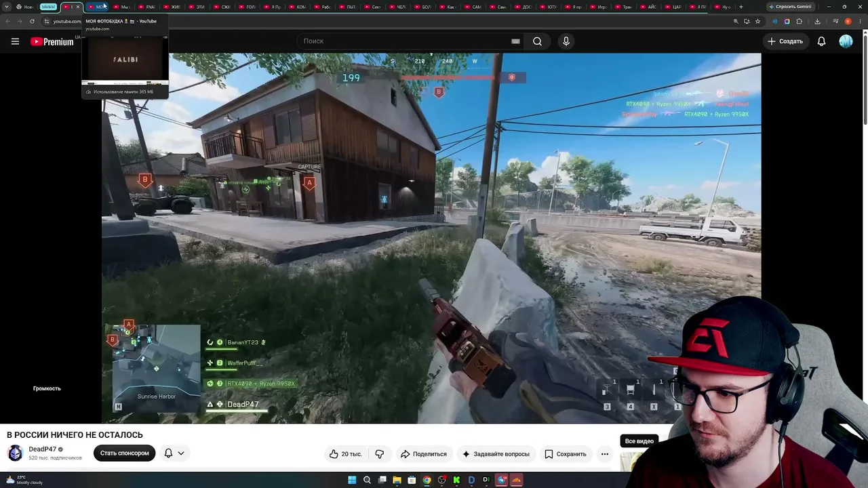The image size is (868, 488).
Task: Reload the page in browser toolbar
Action: coord(32,21)
